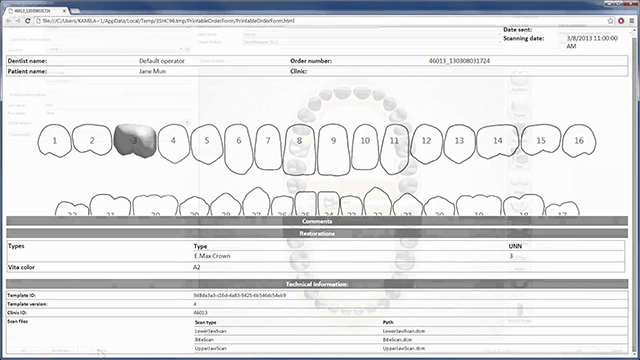The width and height of the screenshot is (640, 360).
Task: Click tooth number 16 outline
Action: point(579,140)
